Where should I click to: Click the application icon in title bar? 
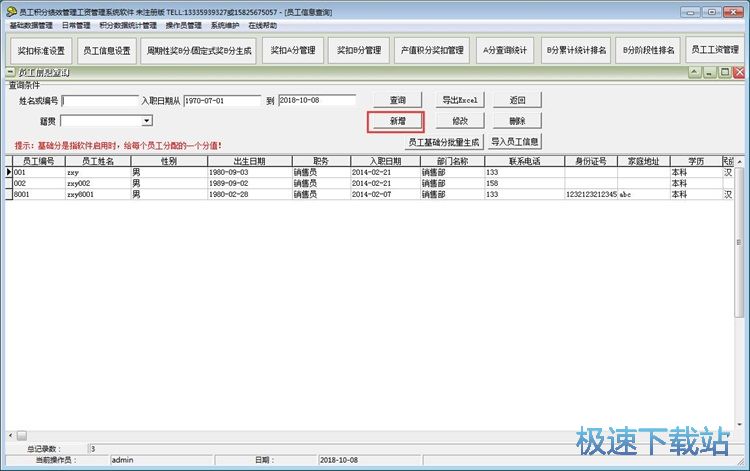[11, 11]
